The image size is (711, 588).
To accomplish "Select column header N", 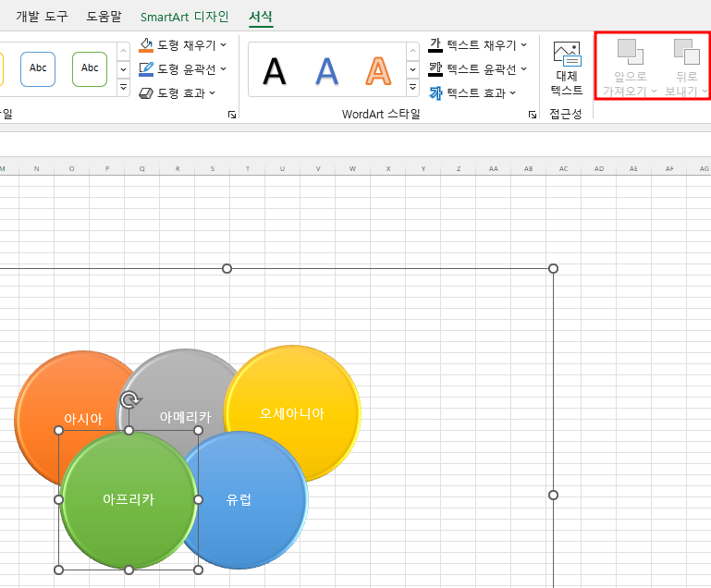I will (x=36, y=168).
